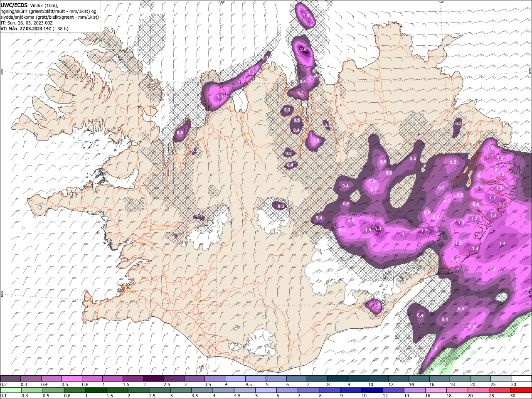Click the '1.9' precipitation value on the map
This screenshot has height=399, width=532.
coord(378,228)
